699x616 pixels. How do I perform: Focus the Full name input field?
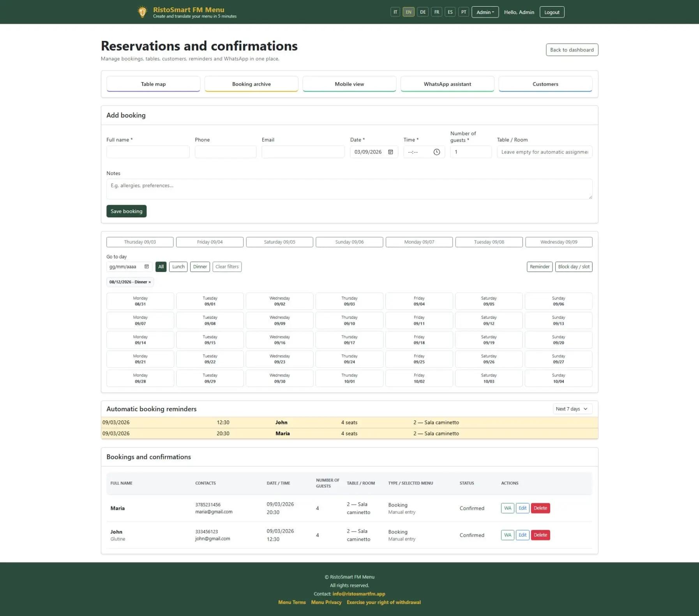(x=148, y=152)
